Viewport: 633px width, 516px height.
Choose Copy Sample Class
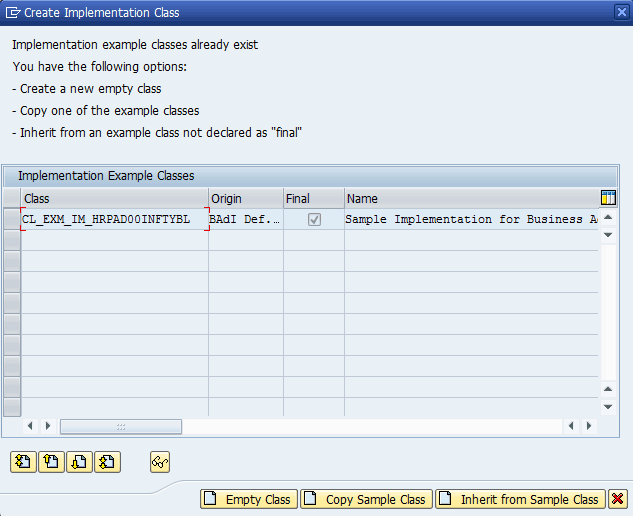coord(366,499)
